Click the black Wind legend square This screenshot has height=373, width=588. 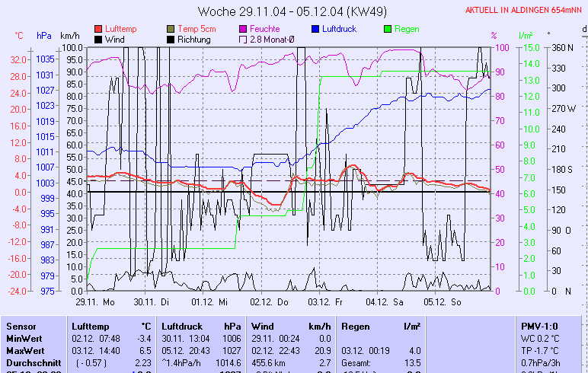pyautogui.click(x=98, y=40)
